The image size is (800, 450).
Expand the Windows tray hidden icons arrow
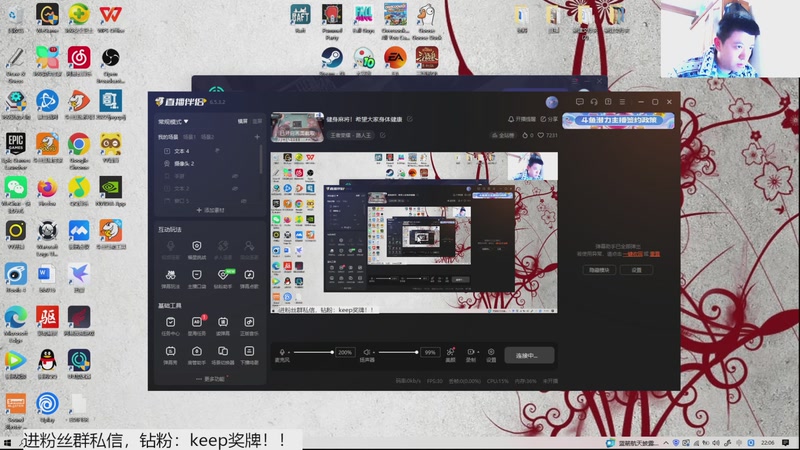(666, 443)
